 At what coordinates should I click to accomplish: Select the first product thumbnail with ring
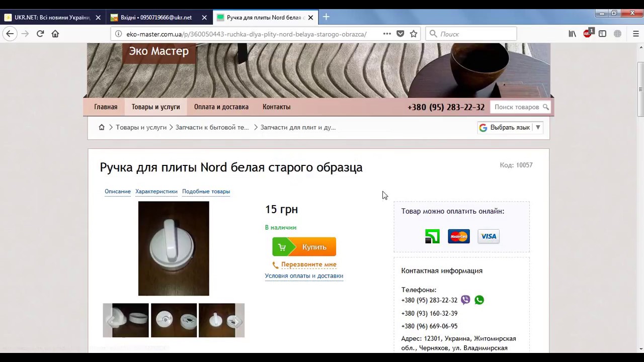click(x=126, y=320)
